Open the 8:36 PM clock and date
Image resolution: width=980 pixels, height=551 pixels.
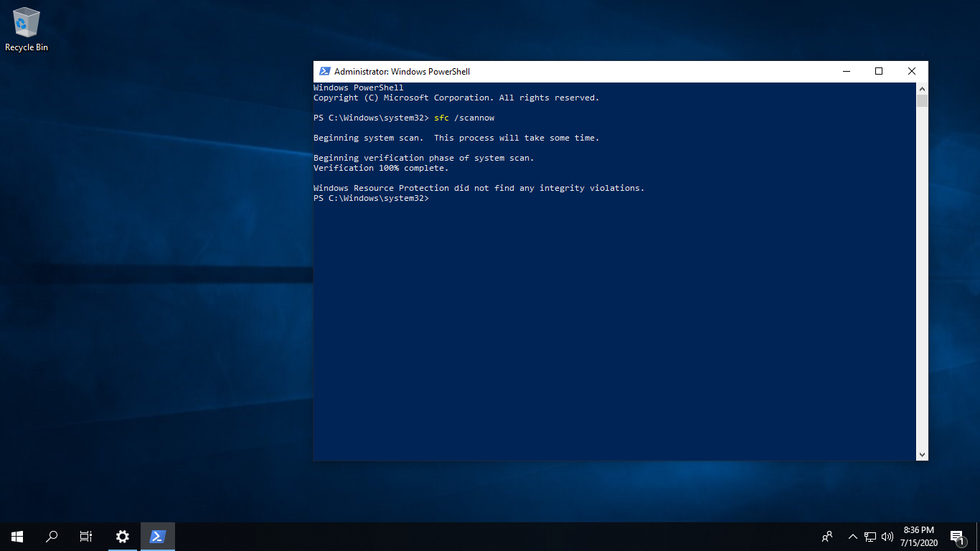pos(918,537)
